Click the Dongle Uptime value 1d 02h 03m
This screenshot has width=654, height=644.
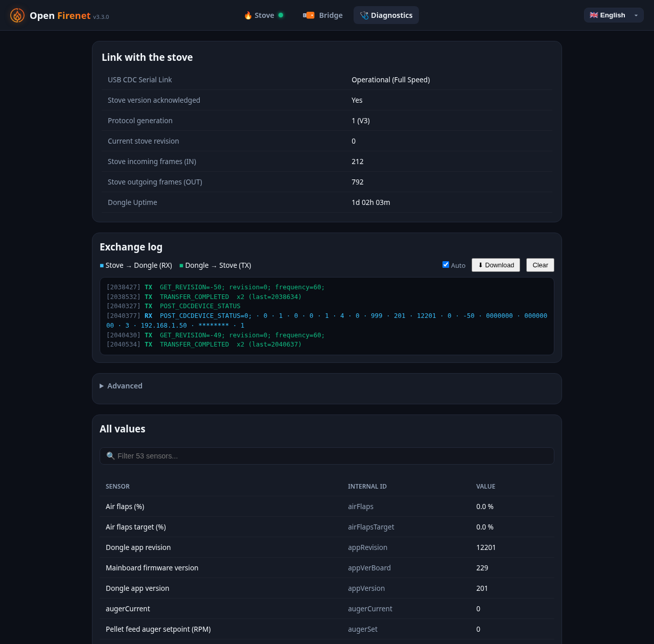coord(371,202)
